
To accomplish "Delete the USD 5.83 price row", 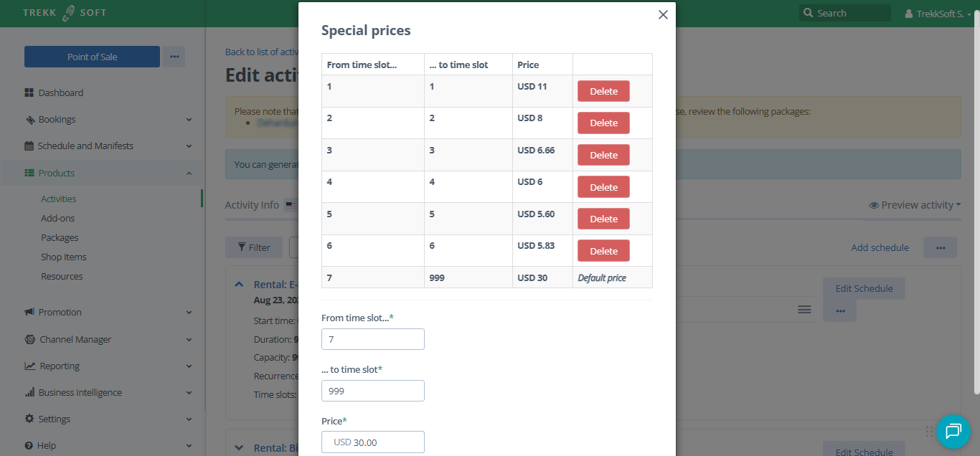I will click(603, 251).
